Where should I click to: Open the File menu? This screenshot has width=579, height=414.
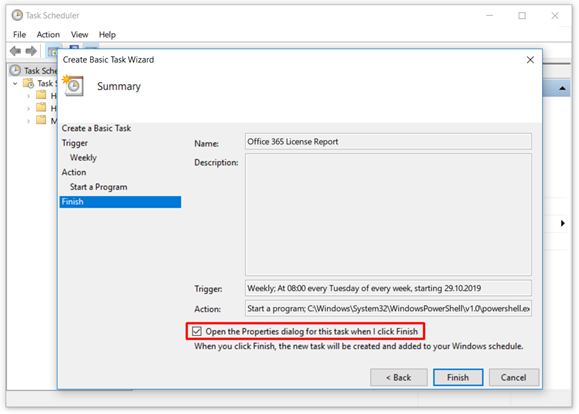click(x=19, y=35)
